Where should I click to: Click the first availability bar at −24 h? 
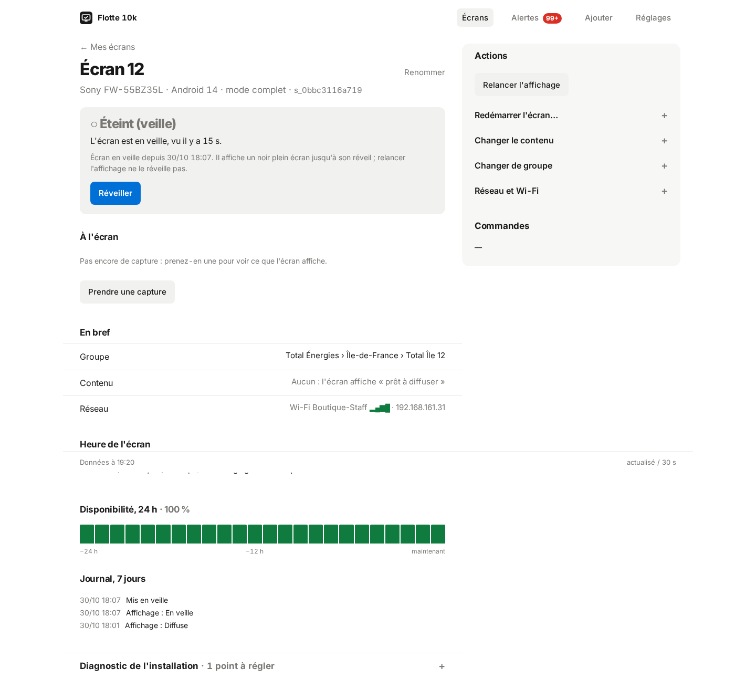pyautogui.click(x=87, y=534)
